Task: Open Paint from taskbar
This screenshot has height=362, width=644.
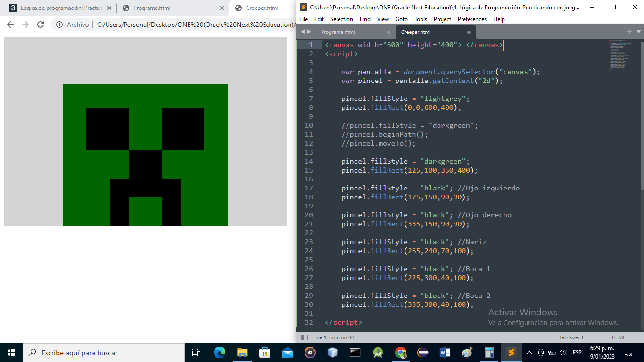Action: point(467,353)
